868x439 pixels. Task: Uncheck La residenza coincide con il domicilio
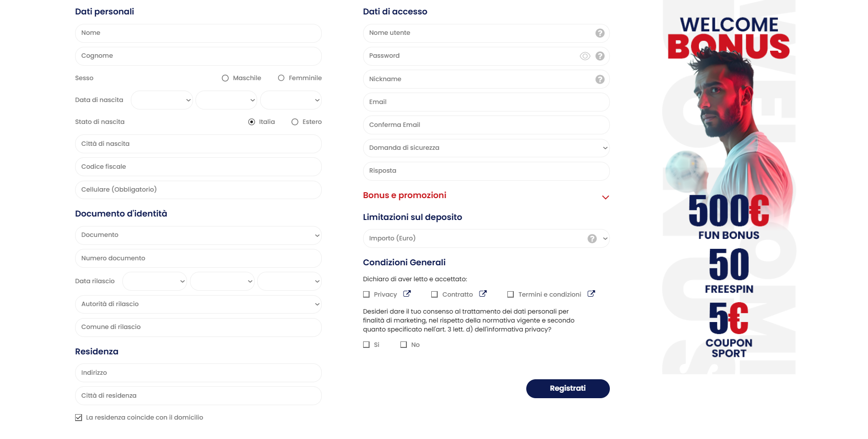pos(79,418)
